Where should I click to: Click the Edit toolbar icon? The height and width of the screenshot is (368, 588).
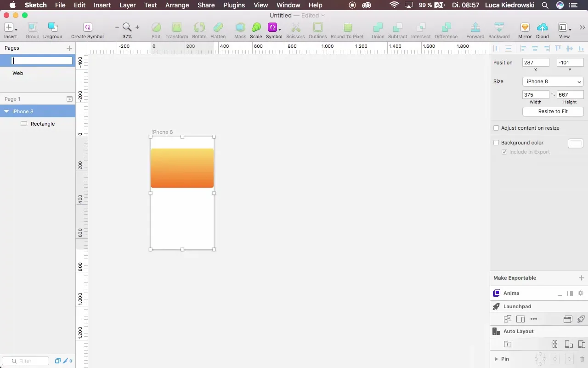156,28
